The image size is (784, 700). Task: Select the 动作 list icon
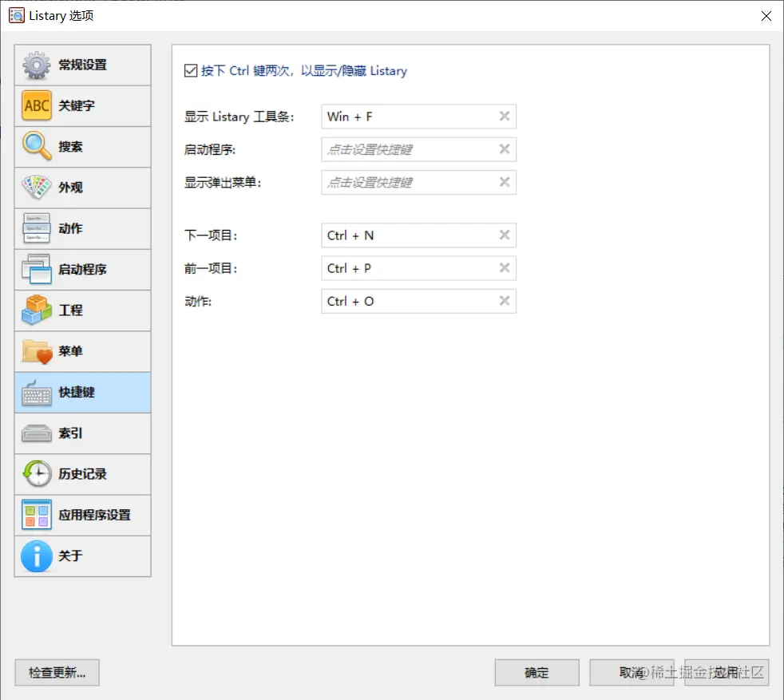[36, 228]
